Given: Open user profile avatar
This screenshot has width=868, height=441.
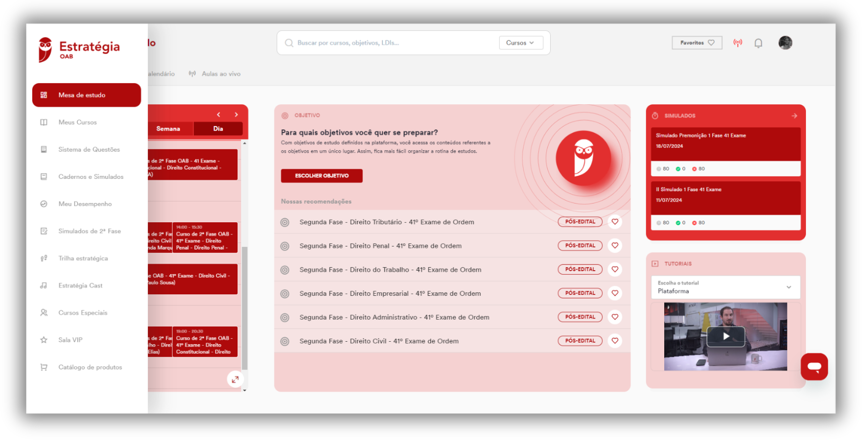Looking at the screenshot, I should coord(785,43).
